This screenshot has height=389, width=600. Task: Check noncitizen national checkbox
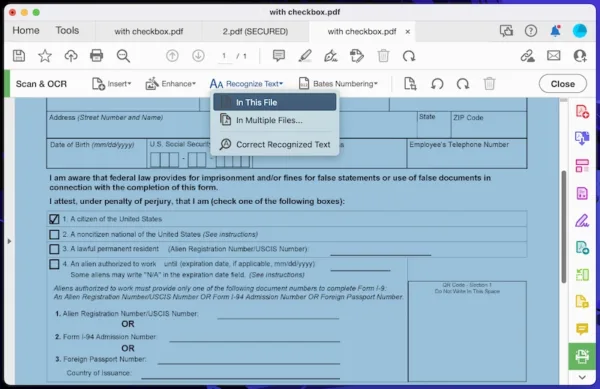click(x=54, y=234)
